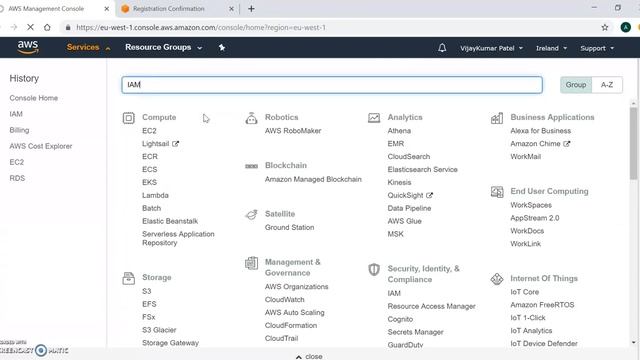640x360 pixels.
Task: Collapse the Services menu
Action: (89, 47)
